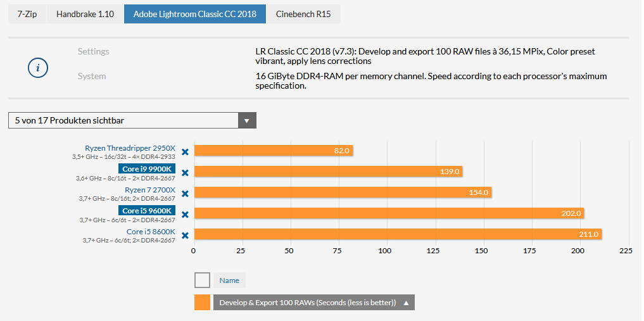644x321 pixels.
Task: Select the Adobe Lightroom Classic CC 2018 tab
Action: pos(194,14)
